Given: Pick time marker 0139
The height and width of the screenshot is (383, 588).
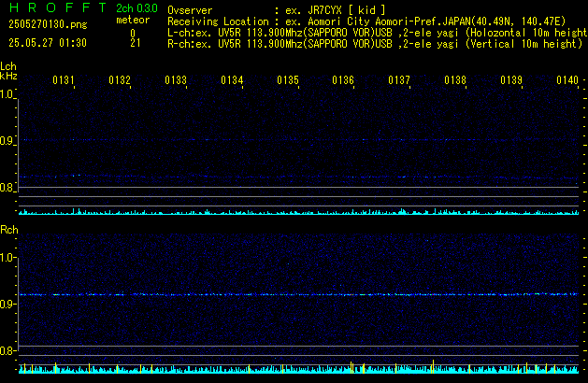Looking at the screenshot, I should (x=511, y=80).
